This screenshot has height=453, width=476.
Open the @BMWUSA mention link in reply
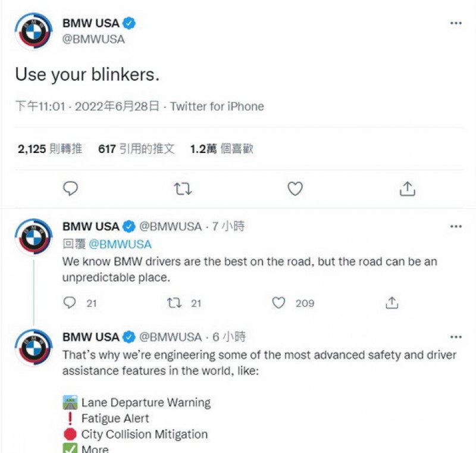click(x=120, y=245)
